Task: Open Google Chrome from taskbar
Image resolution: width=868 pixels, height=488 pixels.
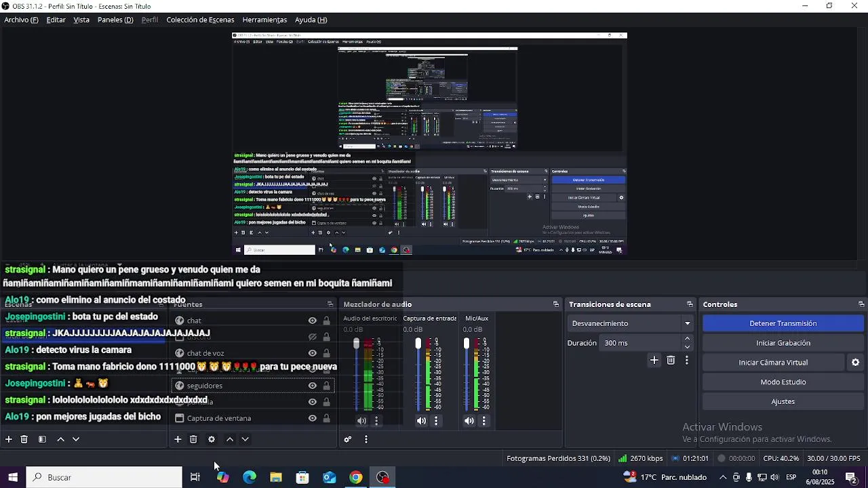Action: [x=356, y=477]
